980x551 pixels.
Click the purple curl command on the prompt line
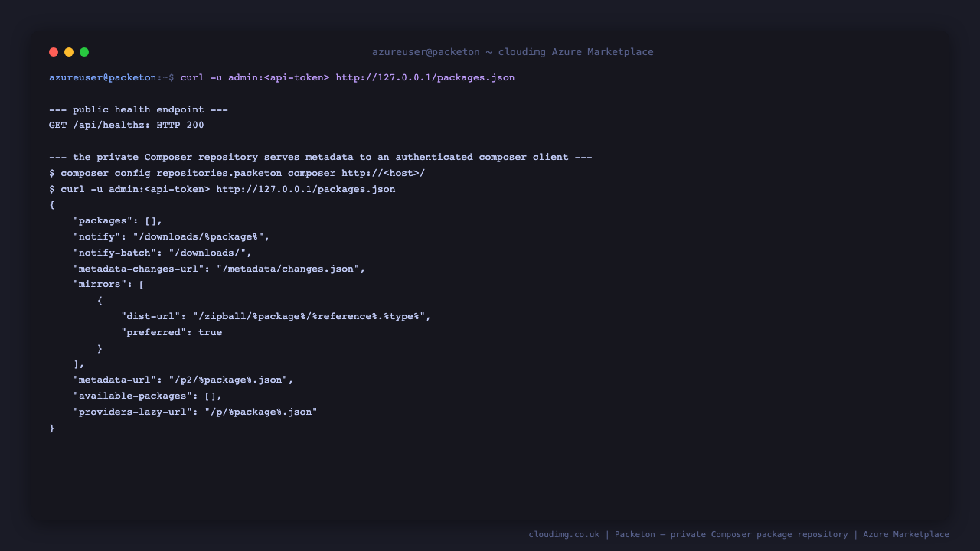[x=348, y=77]
